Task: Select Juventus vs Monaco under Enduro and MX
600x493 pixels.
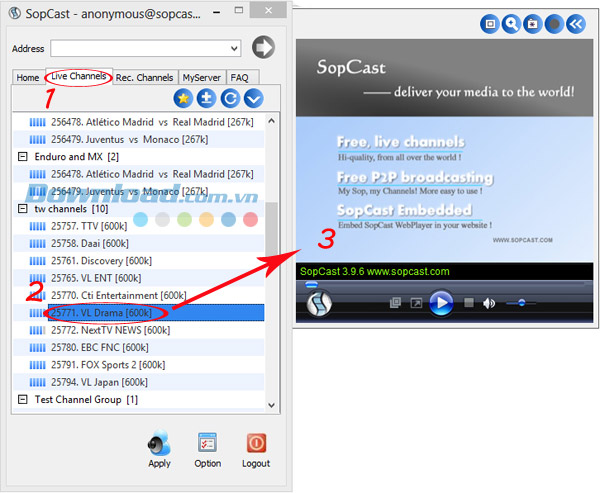Action: tap(130, 191)
